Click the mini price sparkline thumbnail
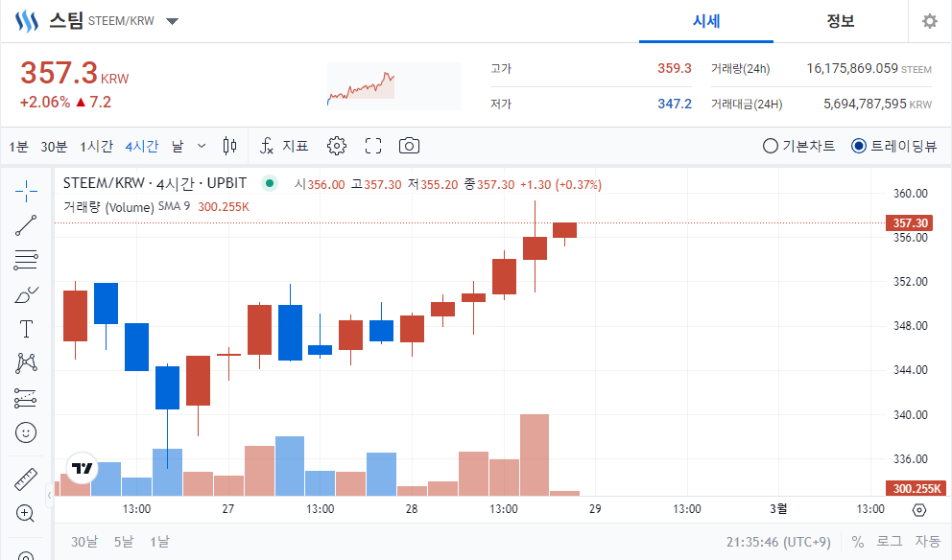Image resolution: width=952 pixels, height=560 pixels. 394,85
